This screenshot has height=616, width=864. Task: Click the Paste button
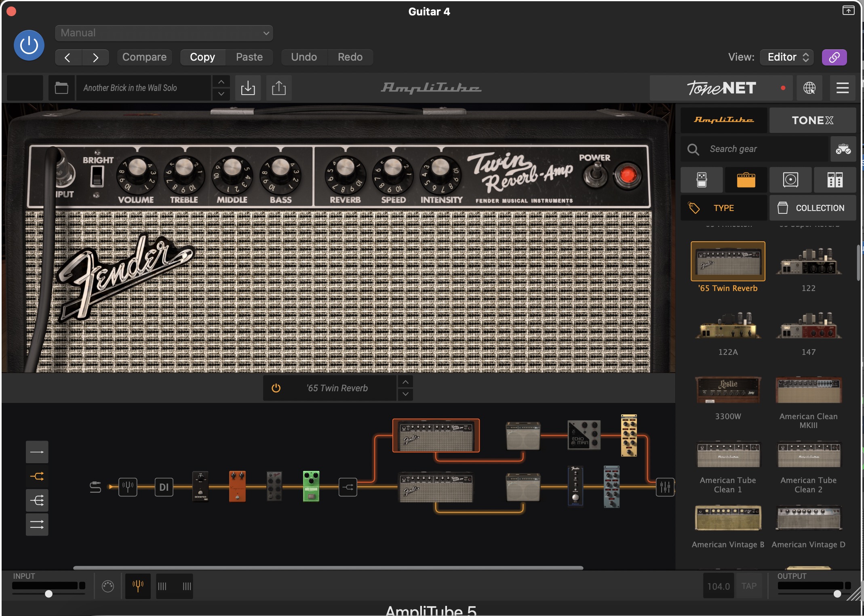click(x=249, y=57)
